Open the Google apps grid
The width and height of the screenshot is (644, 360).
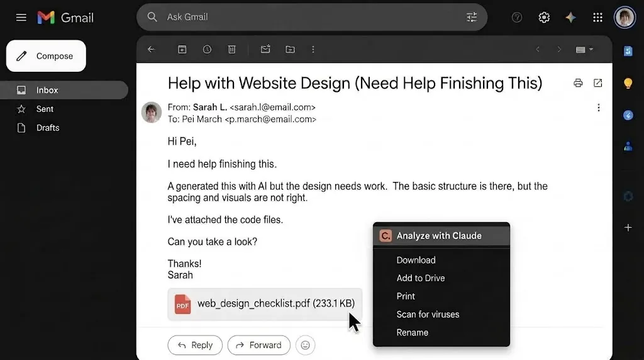597,17
